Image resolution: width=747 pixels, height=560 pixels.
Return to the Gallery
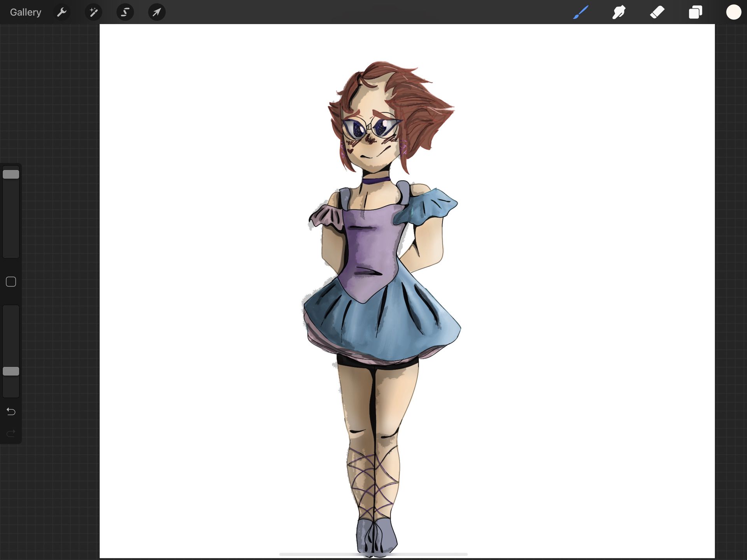(25, 12)
